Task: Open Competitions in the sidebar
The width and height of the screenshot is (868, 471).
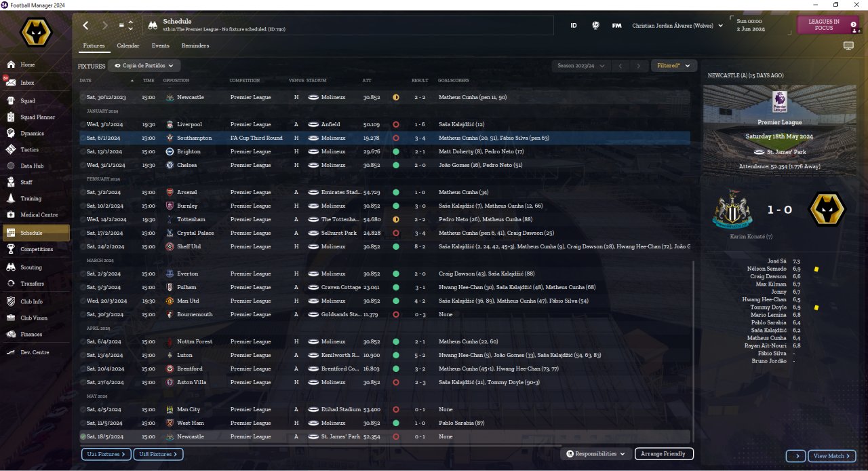Action: tap(37, 249)
